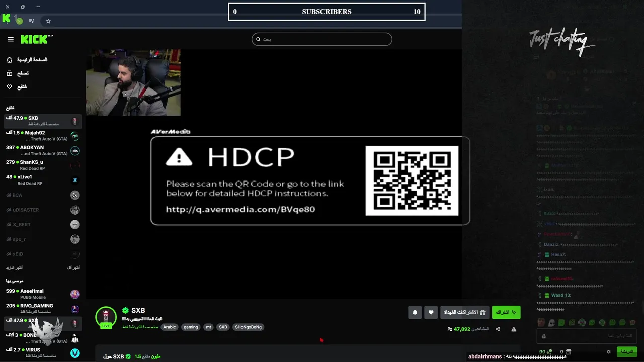Viewport: 644px width, 362px height.
Task: Click the chat category link under SXB title
Action: coord(140,327)
